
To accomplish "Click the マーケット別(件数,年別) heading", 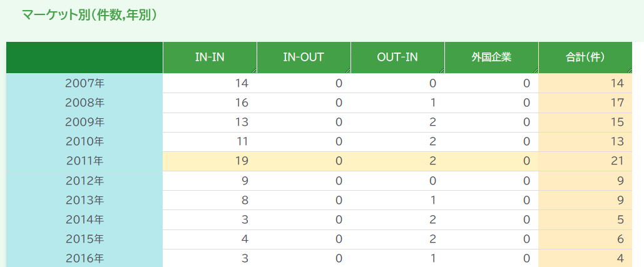I will 89,15.
